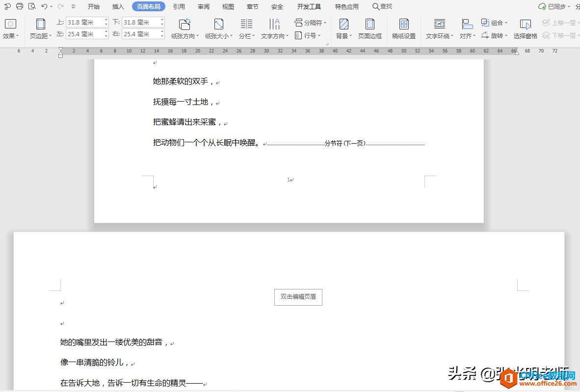This screenshot has height=392, width=580.
Task: Open page margins (页边距) icon
Action: pyautogui.click(x=40, y=25)
